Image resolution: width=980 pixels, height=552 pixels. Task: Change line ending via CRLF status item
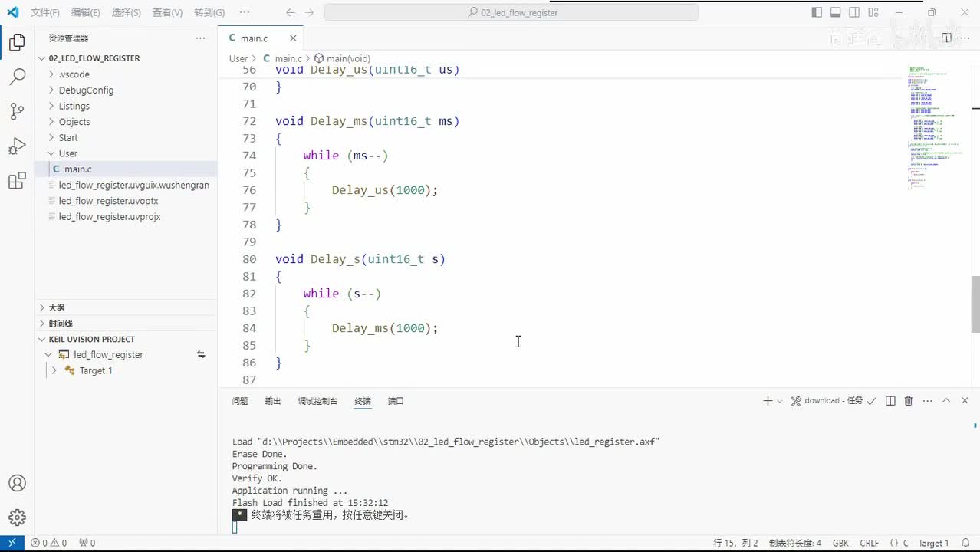coord(870,543)
